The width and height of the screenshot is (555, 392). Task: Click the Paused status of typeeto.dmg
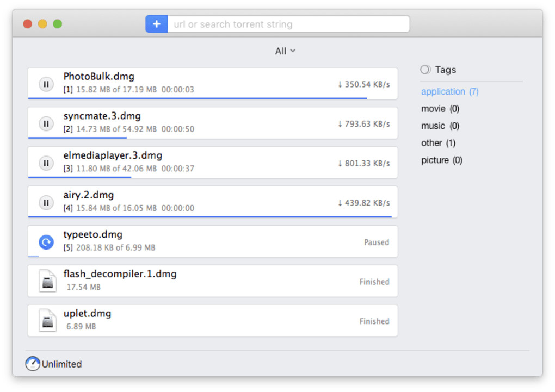[x=376, y=242]
